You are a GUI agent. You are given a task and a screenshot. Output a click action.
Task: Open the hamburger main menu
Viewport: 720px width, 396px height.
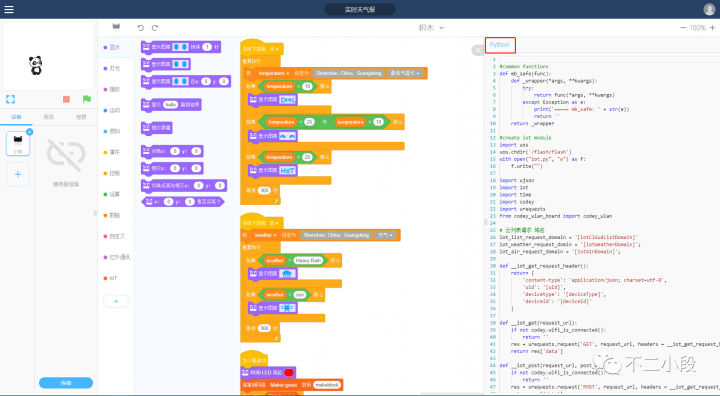point(9,9)
